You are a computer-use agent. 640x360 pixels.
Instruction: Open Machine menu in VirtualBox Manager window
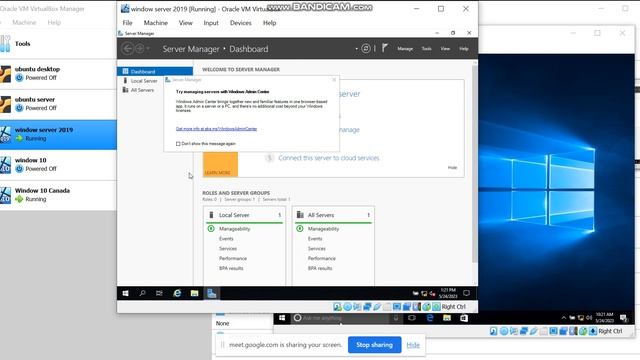point(24,22)
